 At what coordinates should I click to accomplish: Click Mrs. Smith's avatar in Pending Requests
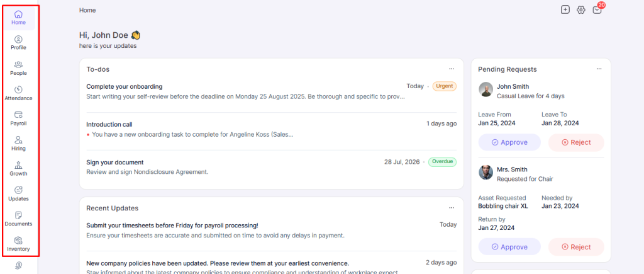click(x=486, y=173)
